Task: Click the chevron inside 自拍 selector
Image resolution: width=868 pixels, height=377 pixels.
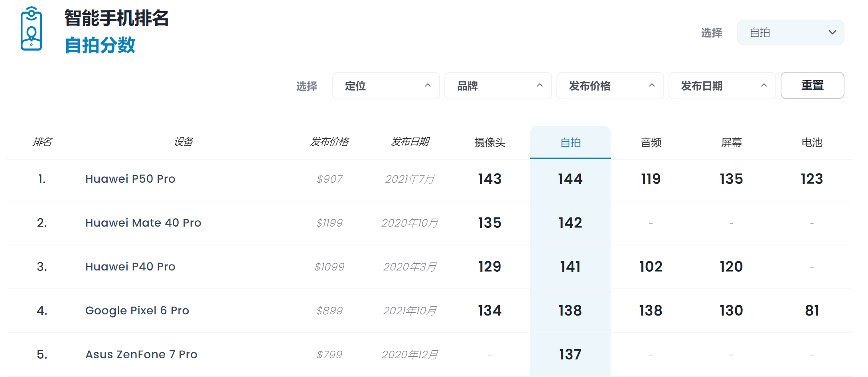Action: point(832,32)
